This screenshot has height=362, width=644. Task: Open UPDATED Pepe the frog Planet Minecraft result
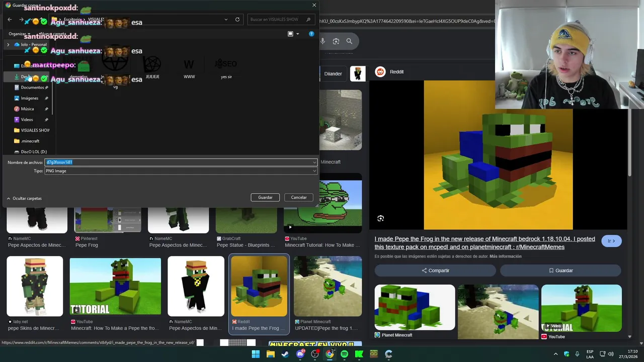click(328, 286)
